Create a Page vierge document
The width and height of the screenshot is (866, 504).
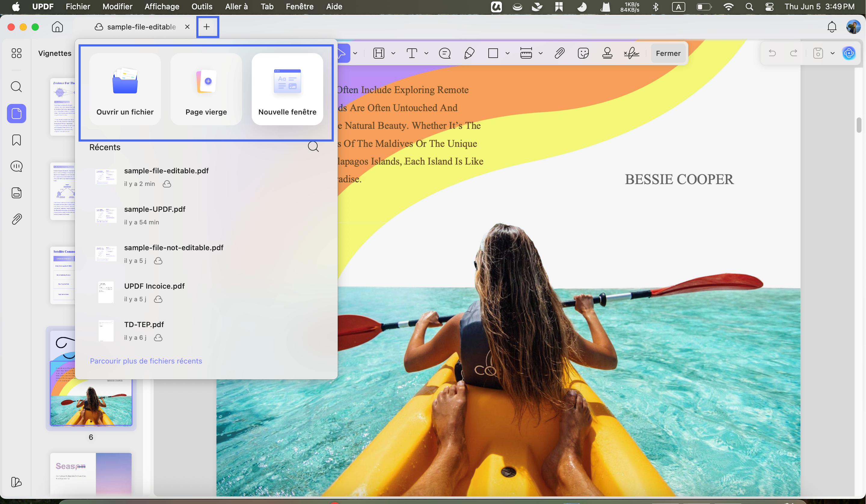206,89
